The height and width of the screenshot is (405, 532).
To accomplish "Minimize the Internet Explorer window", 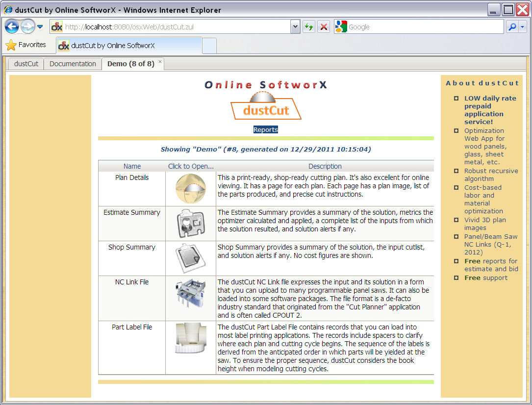I will [494, 9].
